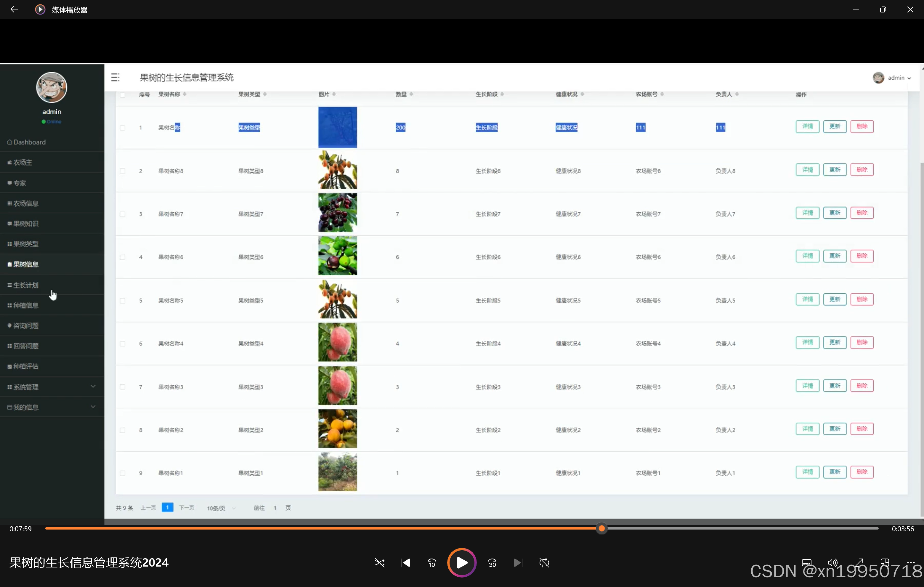
Task: Click 更新 button for 果树名称4 row
Action: [x=835, y=342]
